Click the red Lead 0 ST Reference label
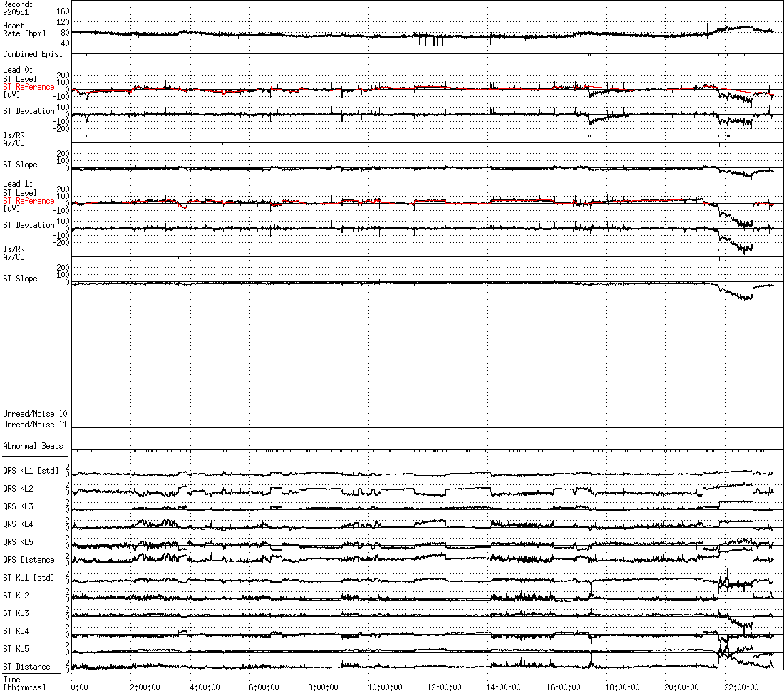The height and width of the screenshot is (691, 784). click(x=29, y=87)
